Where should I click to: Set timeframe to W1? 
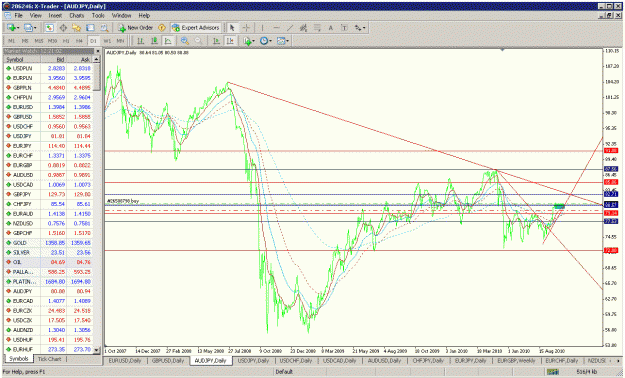(x=107, y=41)
